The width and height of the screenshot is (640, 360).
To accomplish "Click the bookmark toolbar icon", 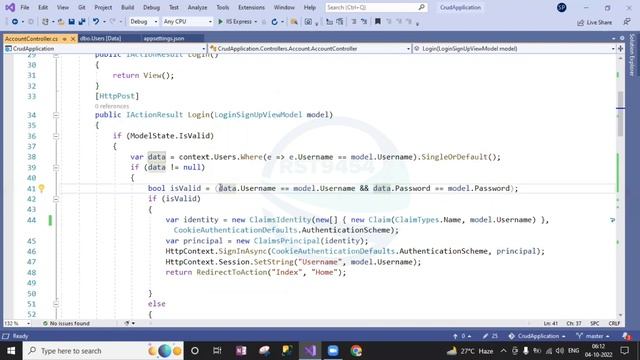I will (378, 21).
